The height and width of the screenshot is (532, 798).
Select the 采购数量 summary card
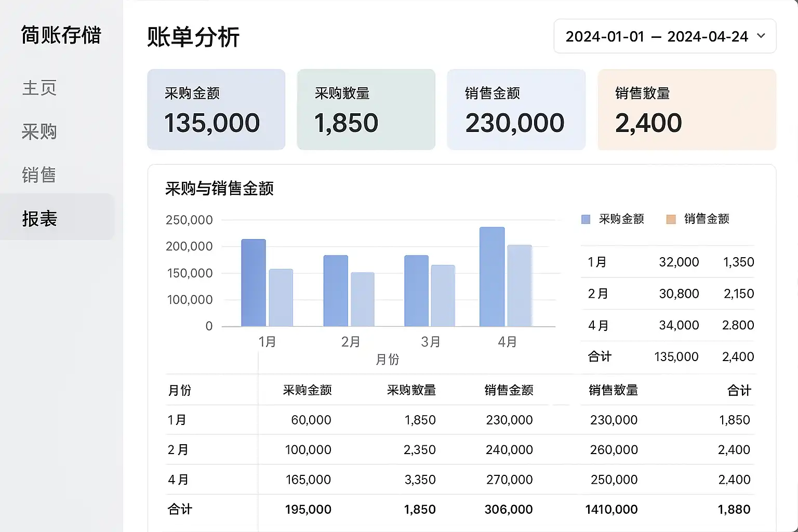(366, 110)
